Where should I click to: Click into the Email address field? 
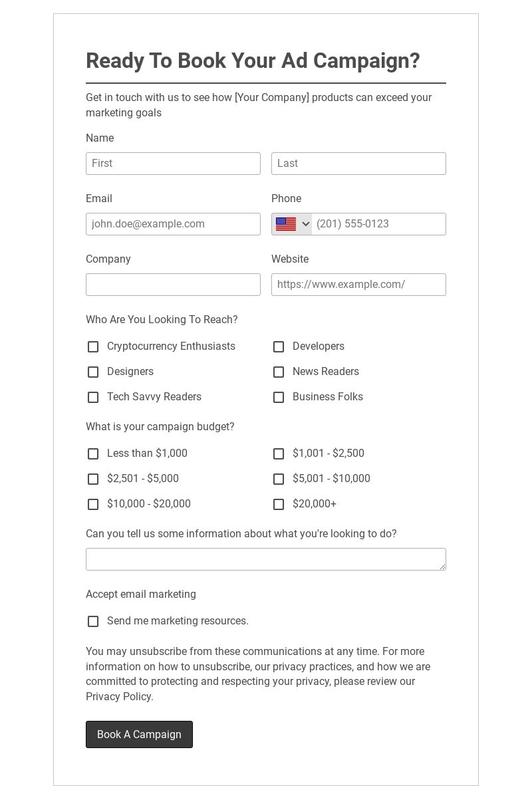(173, 224)
